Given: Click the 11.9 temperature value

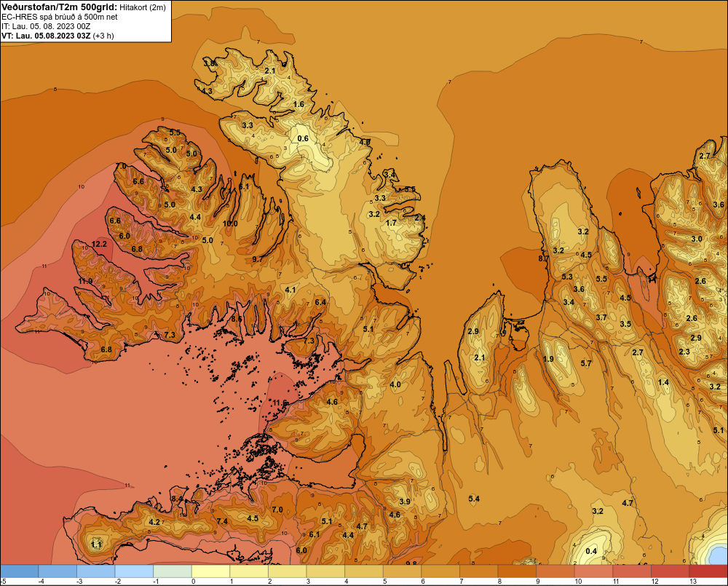Looking at the screenshot, I should [x=85, y=281].
